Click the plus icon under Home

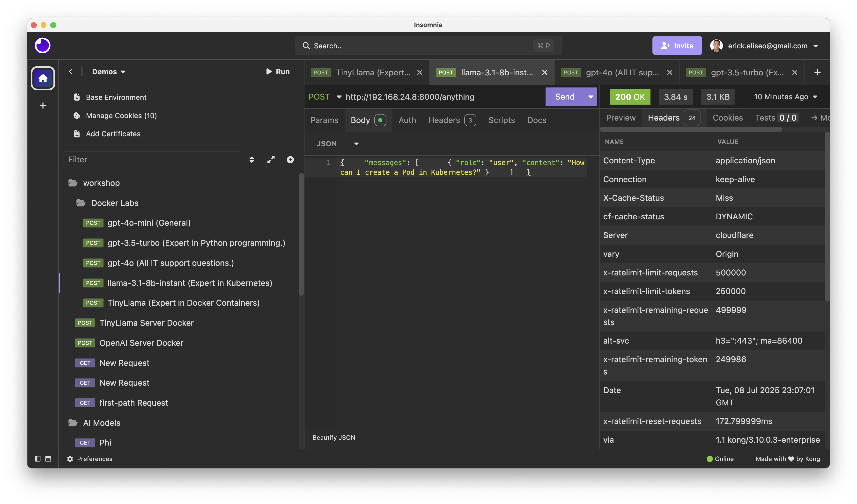(x=43, y=106)
